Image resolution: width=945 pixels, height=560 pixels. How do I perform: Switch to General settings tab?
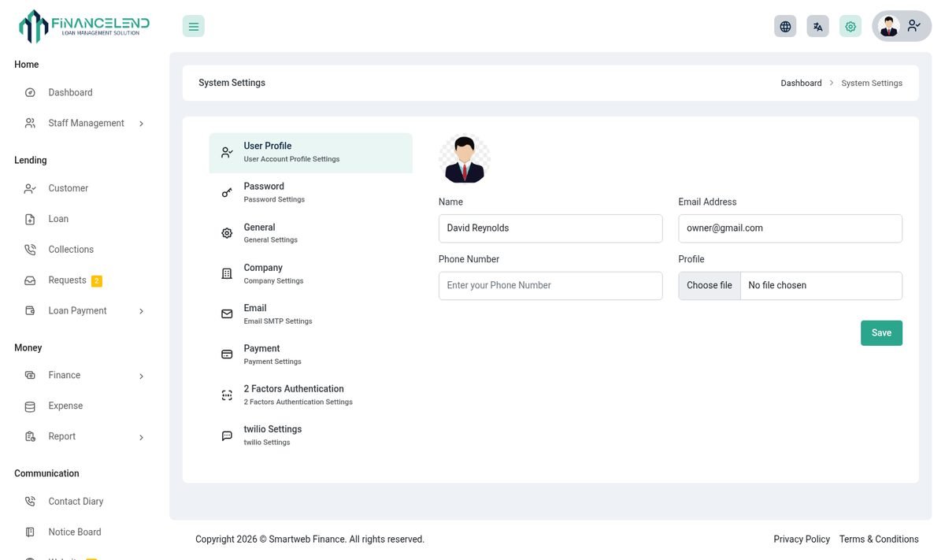pyautogui.click(x=311, y=233)
